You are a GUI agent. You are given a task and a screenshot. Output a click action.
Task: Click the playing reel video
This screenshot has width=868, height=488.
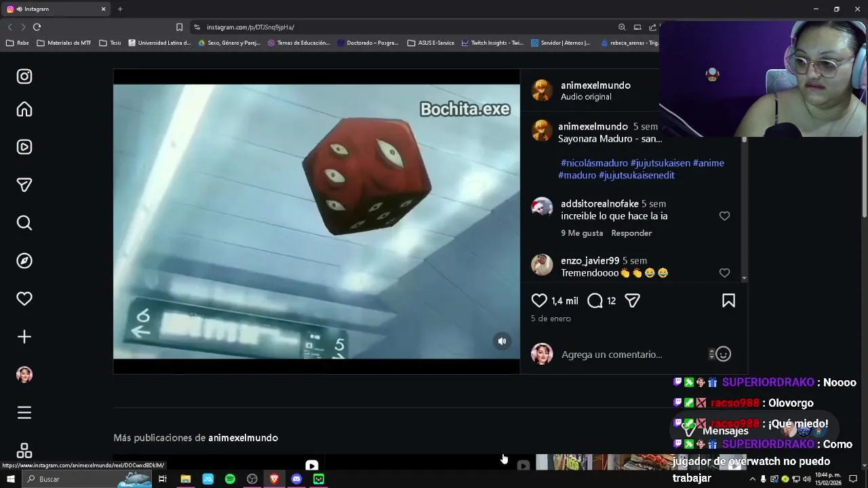coord(316,222)
